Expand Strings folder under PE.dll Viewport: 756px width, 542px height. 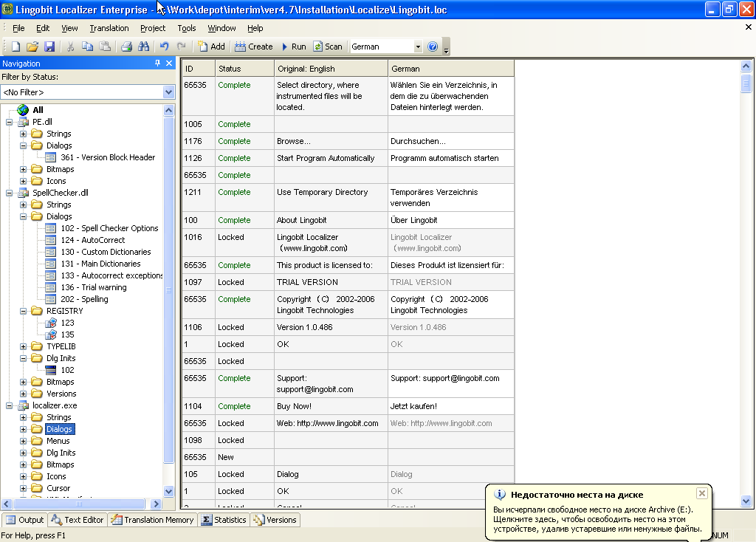click(23, 134)
